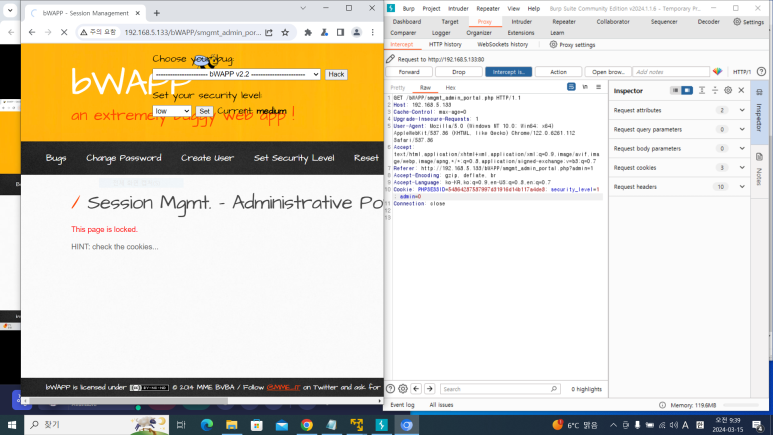Go to previous search match arrow
The image size is (773, 435).
click(x=416, y=389)
